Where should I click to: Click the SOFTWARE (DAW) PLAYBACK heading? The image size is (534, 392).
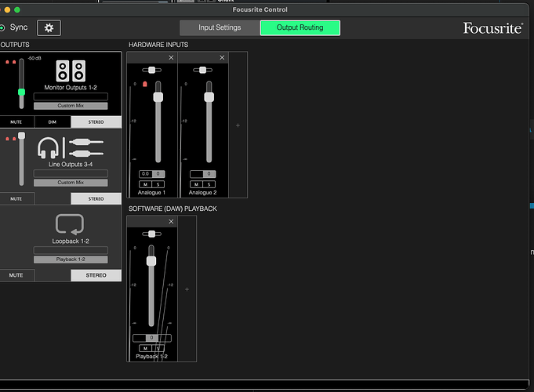point(173,209)
